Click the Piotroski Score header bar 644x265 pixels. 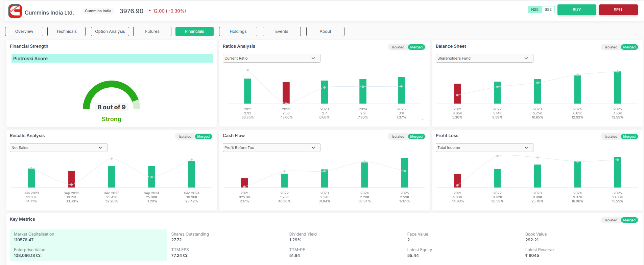[x=112, y=59]
